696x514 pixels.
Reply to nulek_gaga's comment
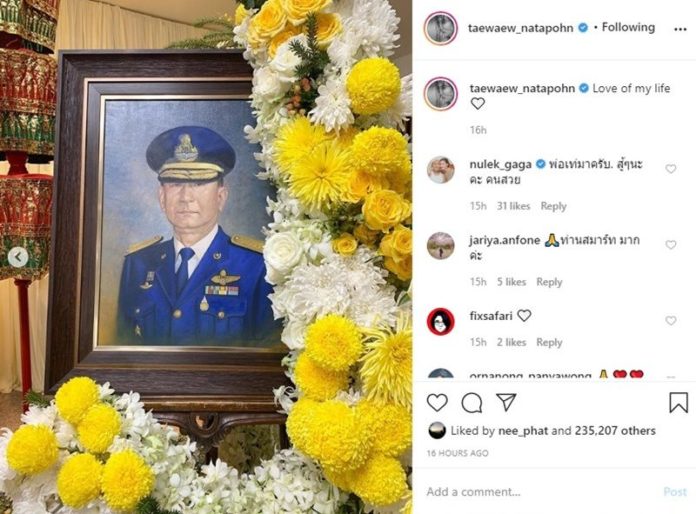[554, 206]
